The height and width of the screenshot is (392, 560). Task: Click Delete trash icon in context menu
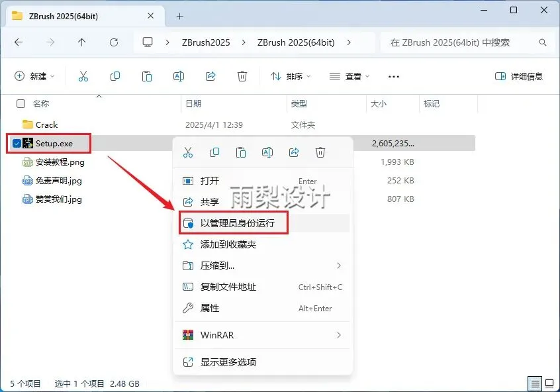[x=320, y=152]
